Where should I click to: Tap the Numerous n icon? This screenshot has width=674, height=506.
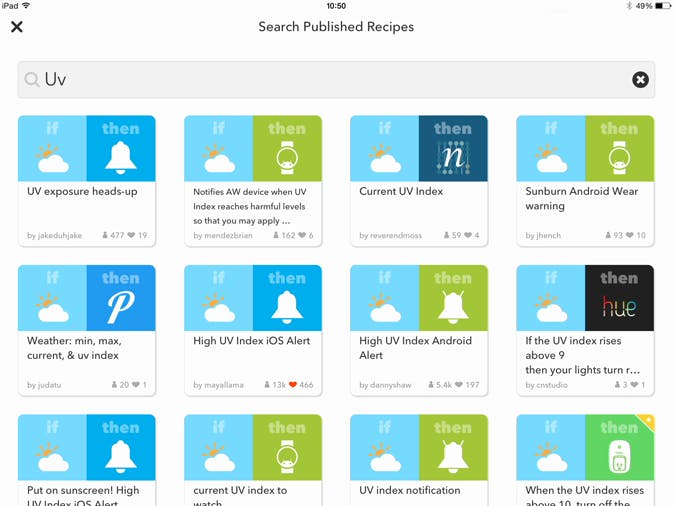(x=453, y=158)
